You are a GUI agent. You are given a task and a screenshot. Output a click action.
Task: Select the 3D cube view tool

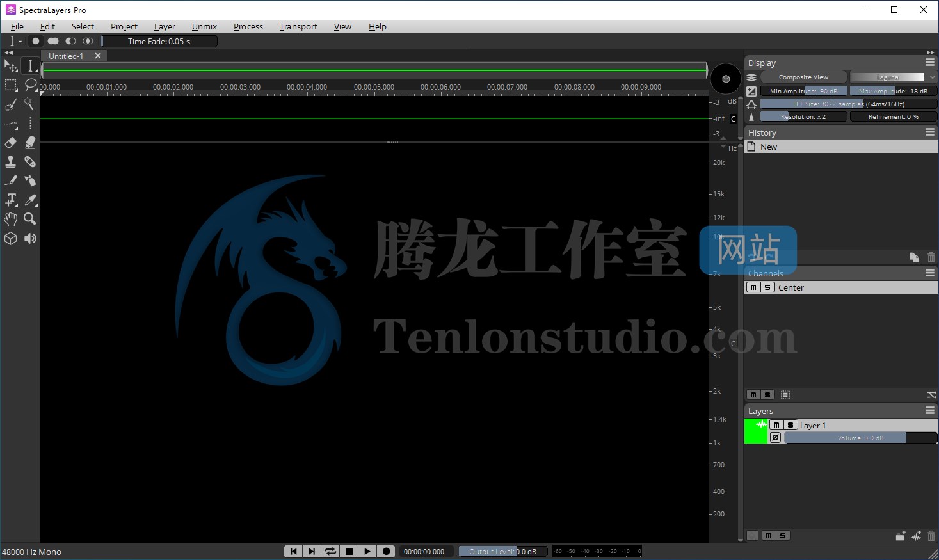coord(11,238)
